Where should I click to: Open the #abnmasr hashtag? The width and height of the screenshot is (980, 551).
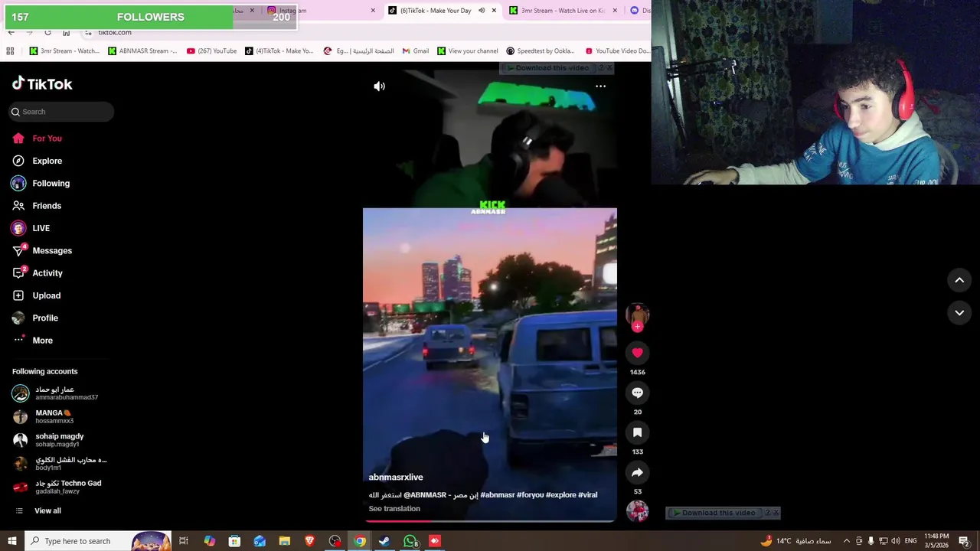click(x=498, y=495)
